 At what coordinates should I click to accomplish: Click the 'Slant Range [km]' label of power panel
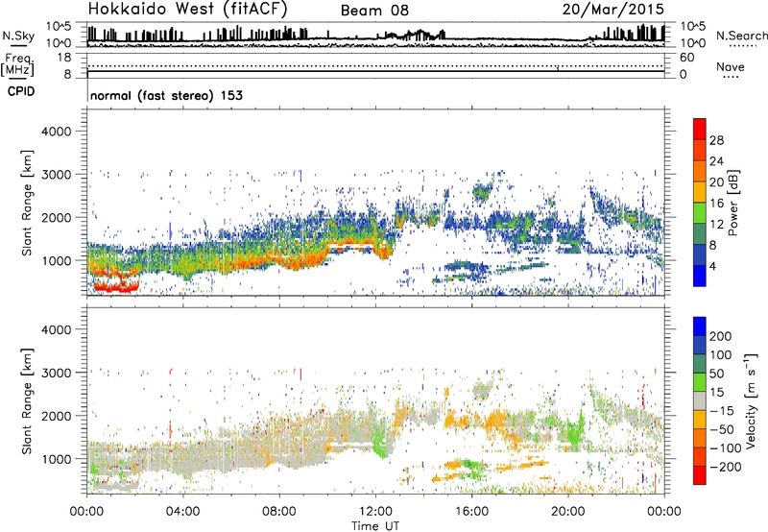[x=27, y=203]
